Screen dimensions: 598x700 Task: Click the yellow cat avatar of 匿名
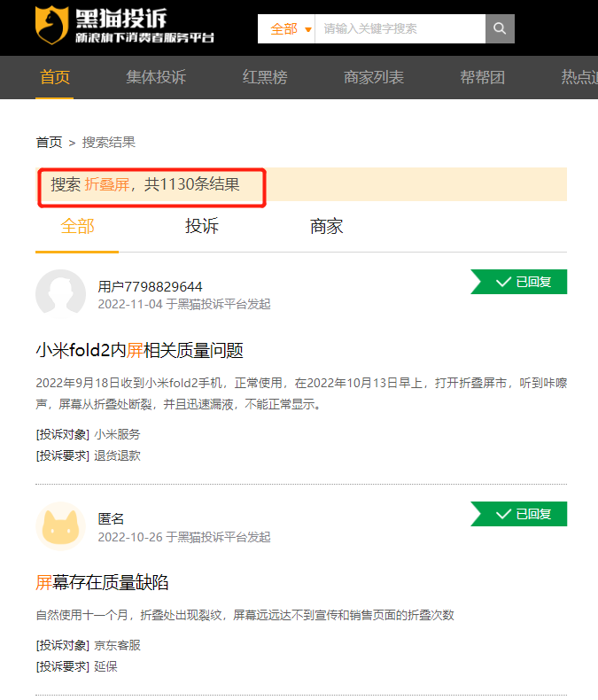pos(60,526)
